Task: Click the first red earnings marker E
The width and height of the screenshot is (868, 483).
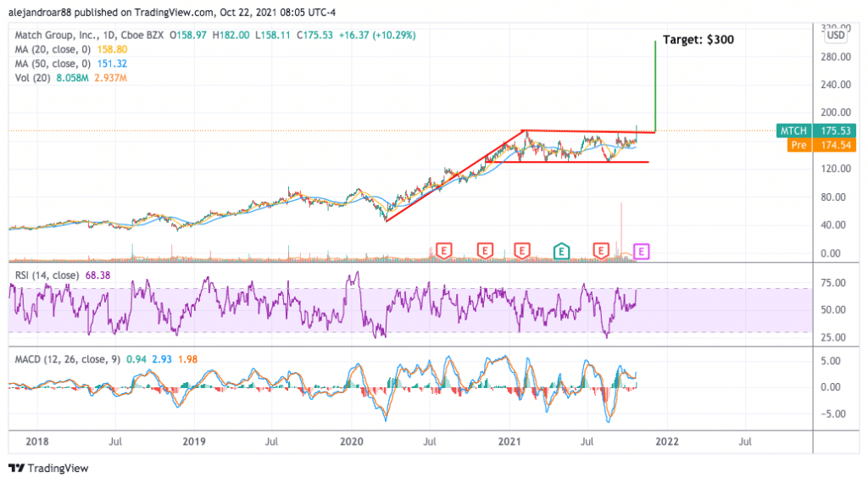Action: point(443,251)
